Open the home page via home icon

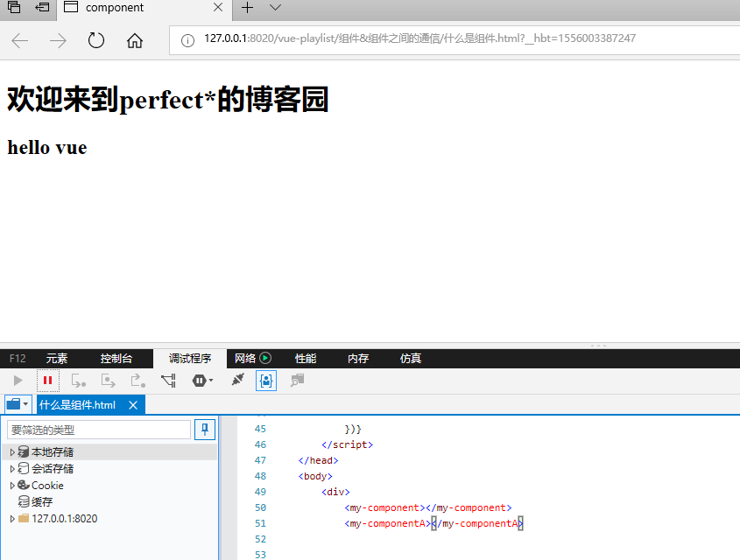tap(135, 40)
